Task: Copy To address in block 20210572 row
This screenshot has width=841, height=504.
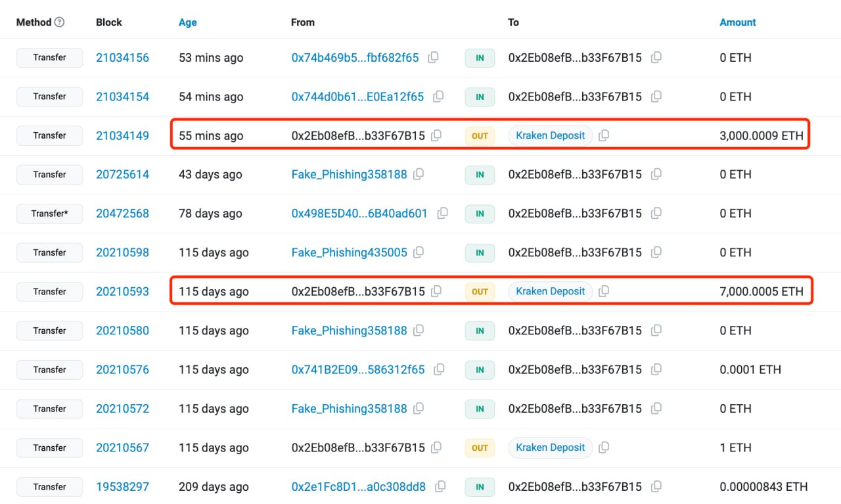Action: pyautogui.click(x=656, y=409)
